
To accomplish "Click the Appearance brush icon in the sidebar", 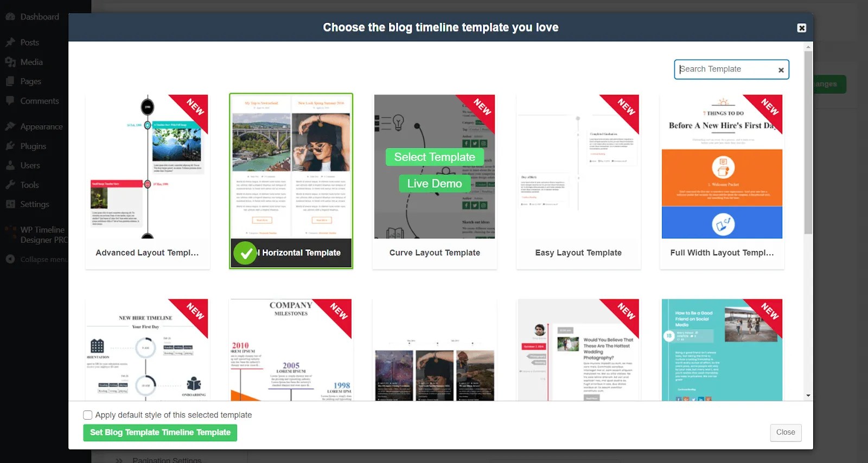I will (x=10, y=126).
